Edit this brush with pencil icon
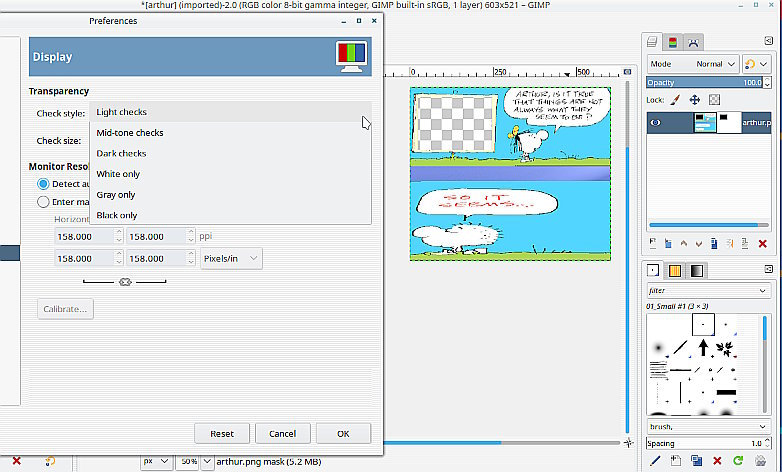This screenshot has height=472, width=782. [x=655, y=461]
